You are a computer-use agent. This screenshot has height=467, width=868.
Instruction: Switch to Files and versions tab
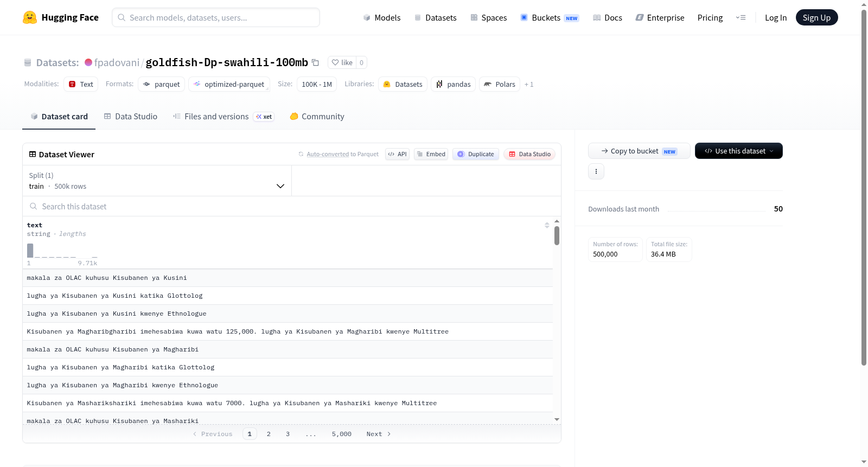pyautogui.click(x=224, y=116)
